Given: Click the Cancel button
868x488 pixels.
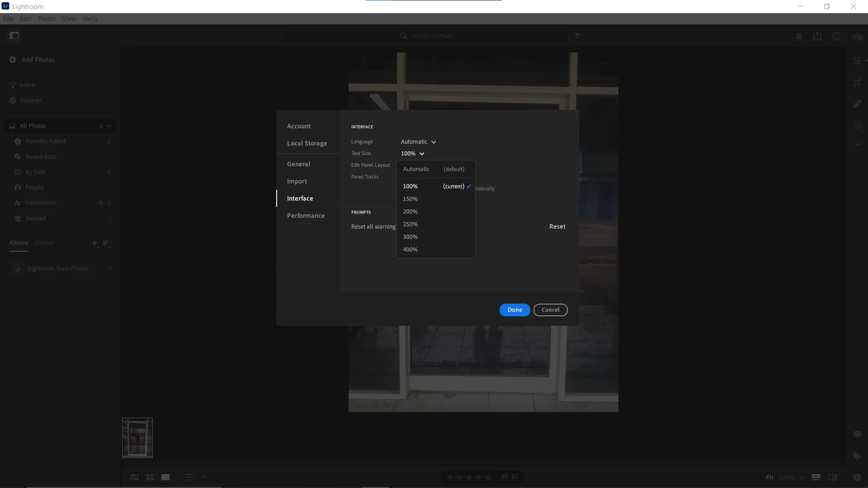Looking at the screenshot, I should 550,310.
